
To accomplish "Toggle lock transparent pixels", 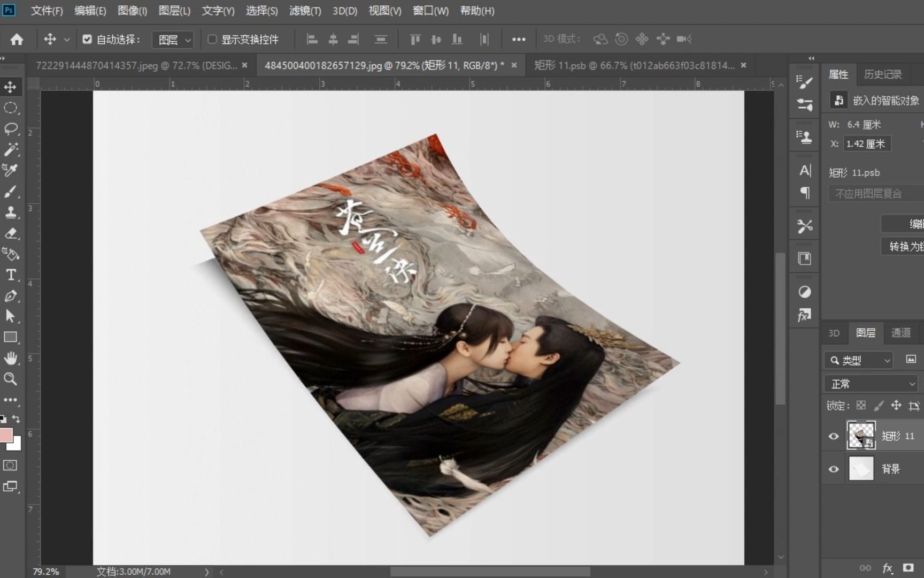I will (x=861, y=406).
